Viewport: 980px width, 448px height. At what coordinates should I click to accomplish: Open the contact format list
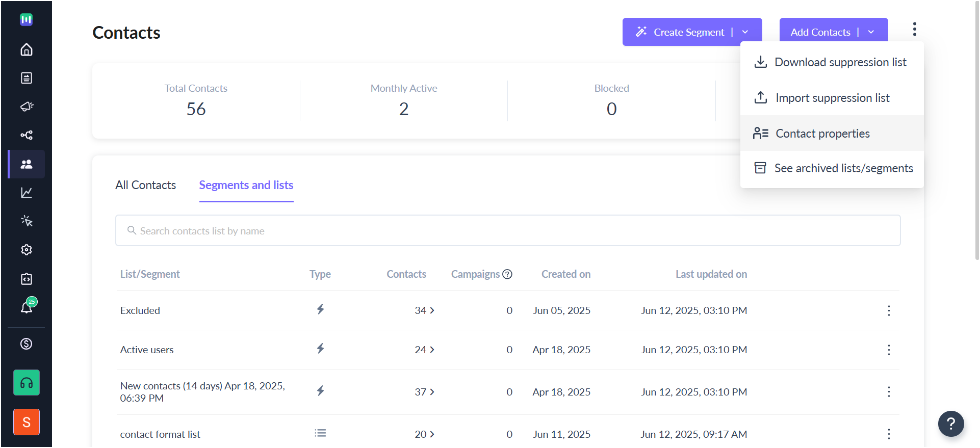(160, 434)
